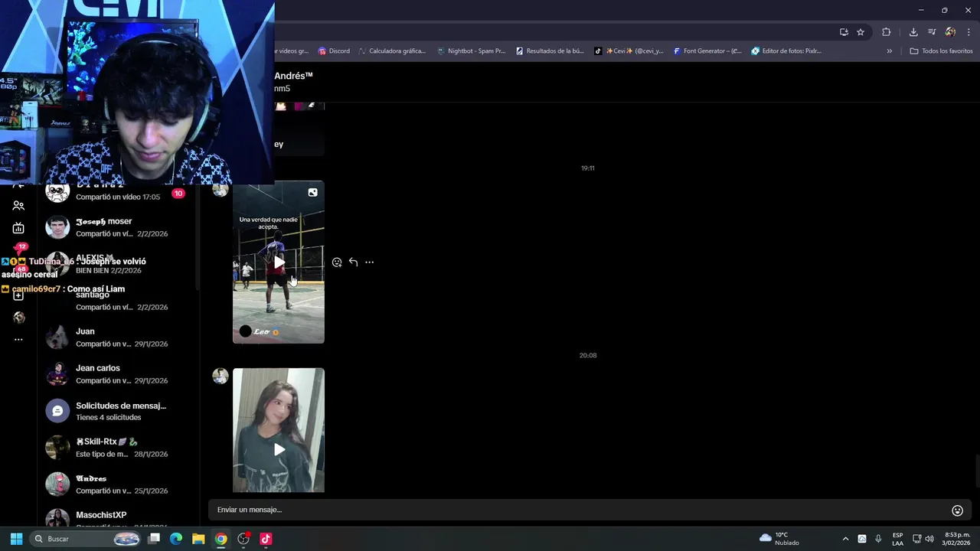Open the MasochistXP conversation

tap(119, 518)
